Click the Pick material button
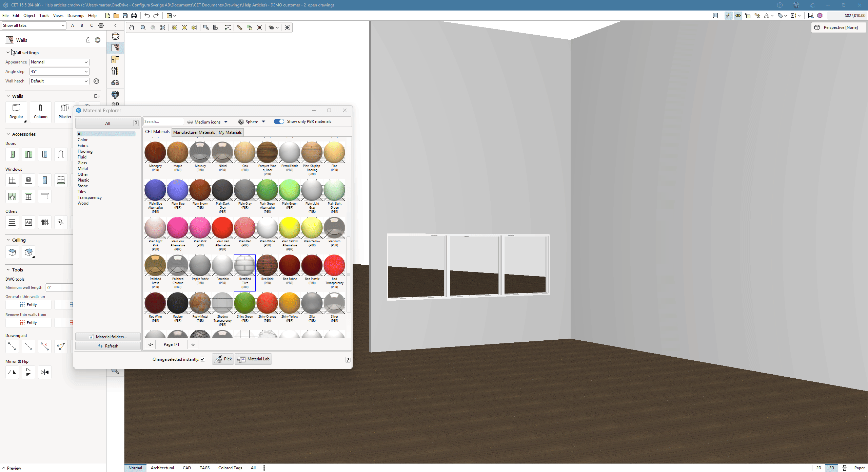This screenshot has height=472, width=868. (223, 359)
